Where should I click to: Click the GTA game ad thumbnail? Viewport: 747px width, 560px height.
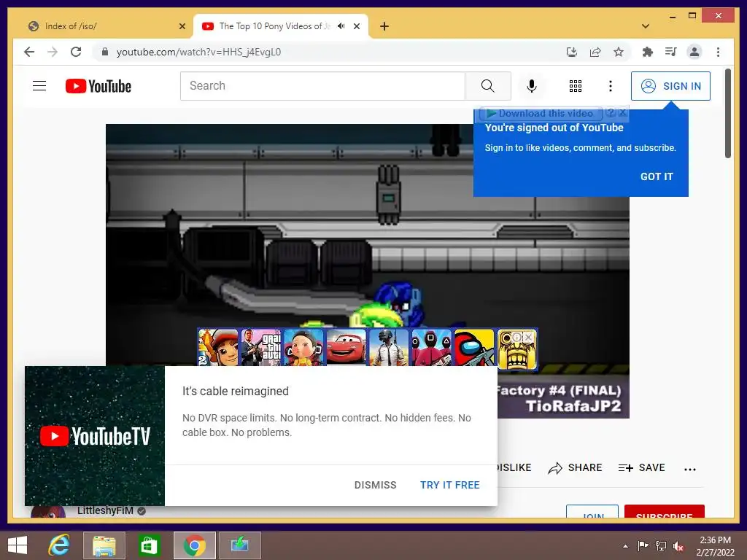coord(261,347)
